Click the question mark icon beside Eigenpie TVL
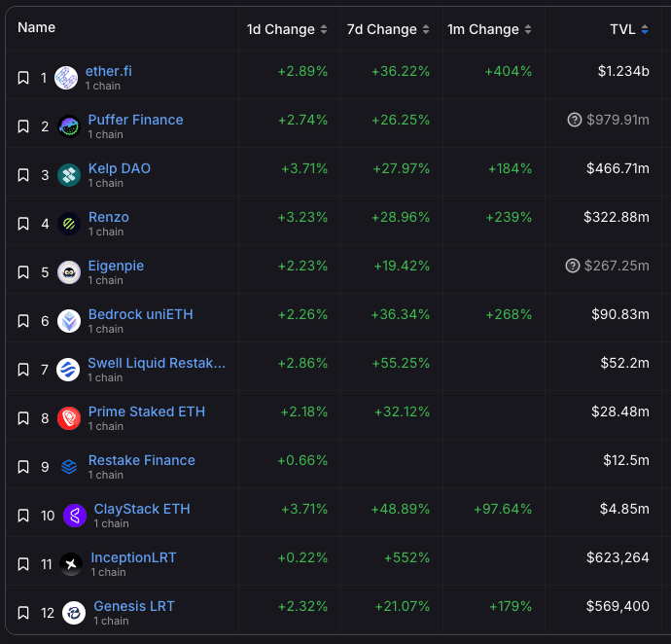This screenshot has height=644, width=671. click(x=575, y=266)
